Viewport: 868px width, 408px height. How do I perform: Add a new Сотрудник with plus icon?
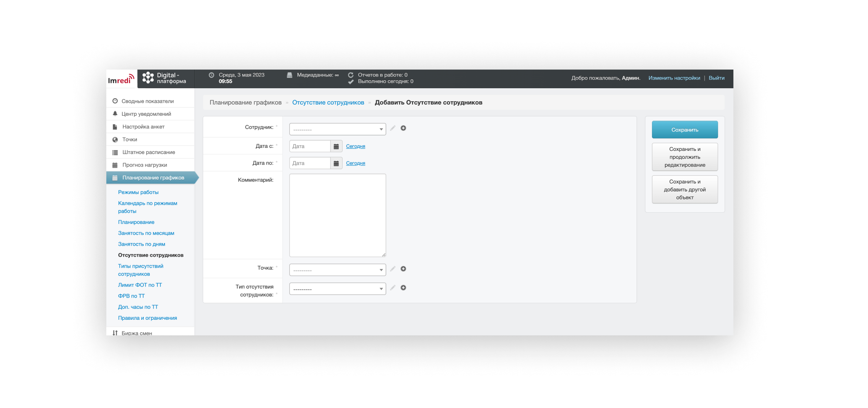[x=403, y=128]
